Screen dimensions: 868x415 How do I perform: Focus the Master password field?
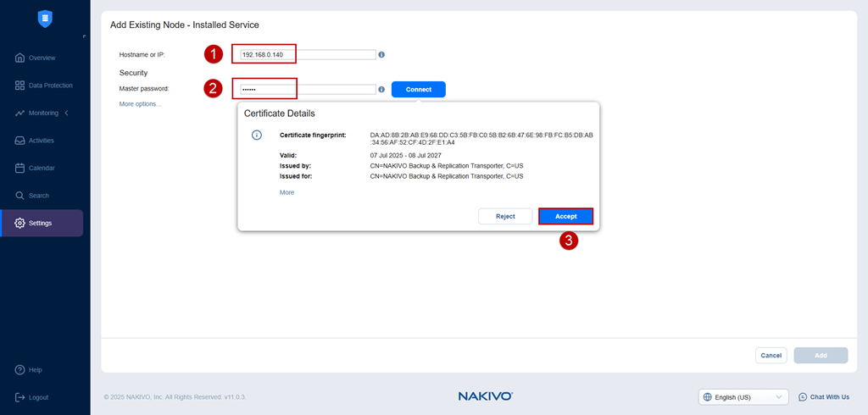coord(308,89)
